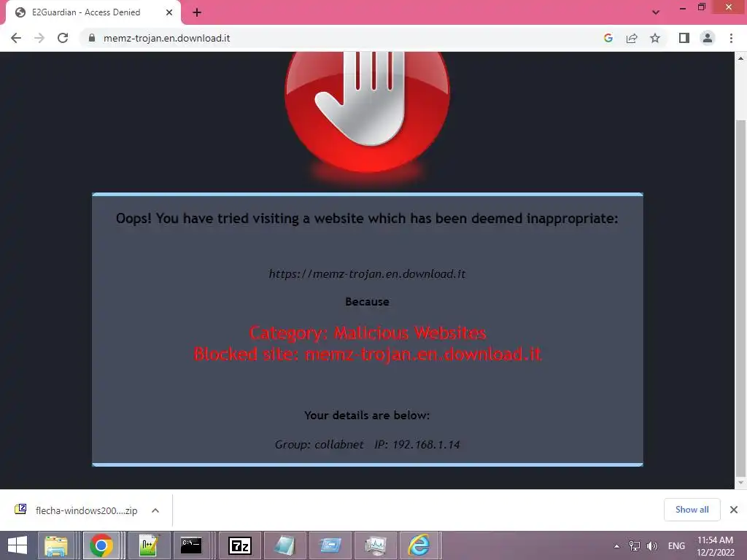Click the red stop hand image
The image size is (747, 560).
[x=368, y=112]
